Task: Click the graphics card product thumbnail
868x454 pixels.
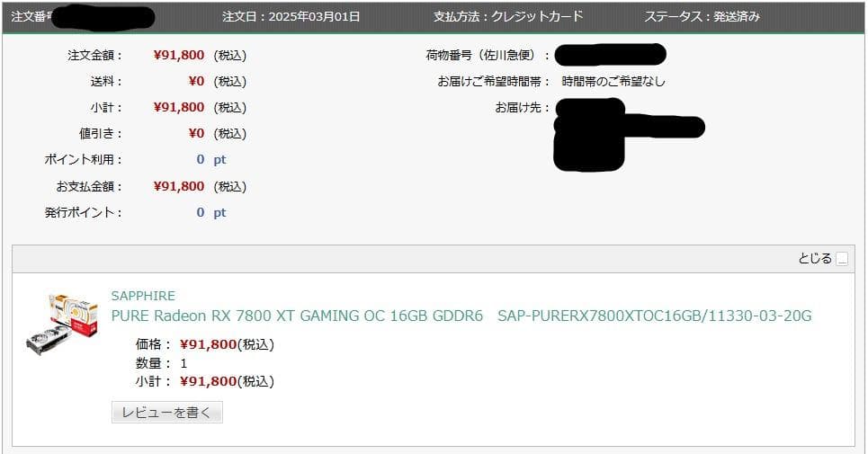Action: click(62, 324)
